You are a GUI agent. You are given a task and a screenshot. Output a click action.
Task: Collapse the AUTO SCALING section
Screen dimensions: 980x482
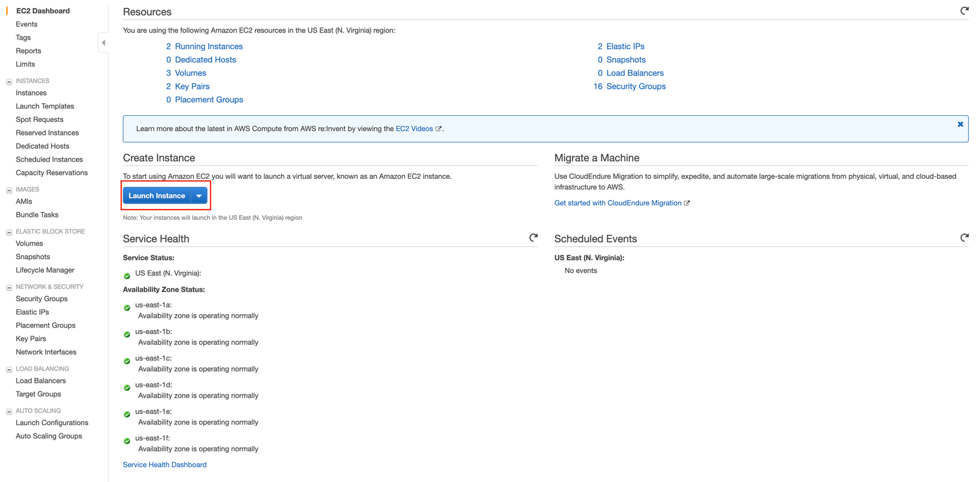(x=9, y=412)
